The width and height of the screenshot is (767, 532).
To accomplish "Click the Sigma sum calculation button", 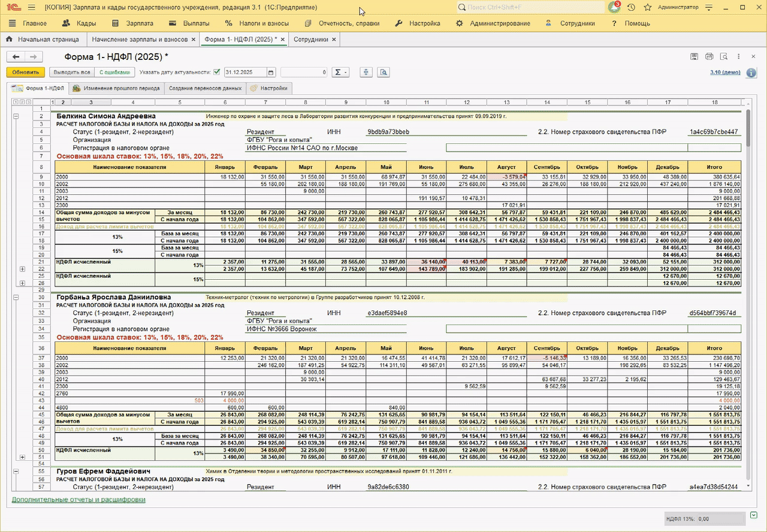I will click(340, 72).
